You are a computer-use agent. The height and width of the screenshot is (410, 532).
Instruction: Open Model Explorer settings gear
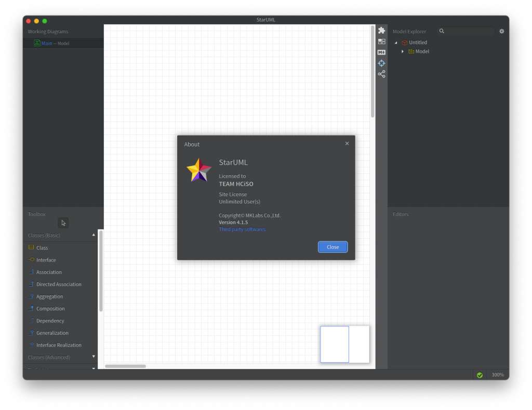(x=501, y=31)
